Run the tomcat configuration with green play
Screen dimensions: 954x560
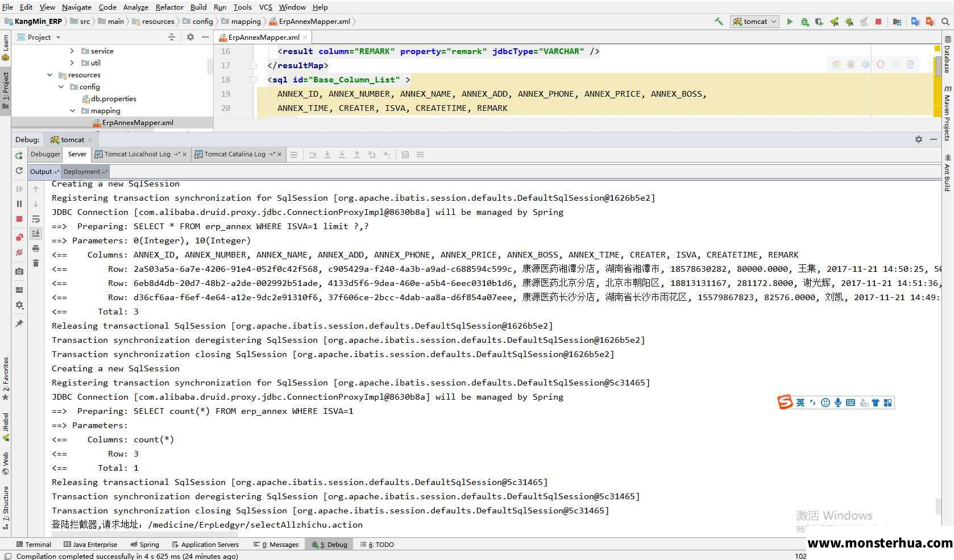pyautogui.click(x=790, y=22)
